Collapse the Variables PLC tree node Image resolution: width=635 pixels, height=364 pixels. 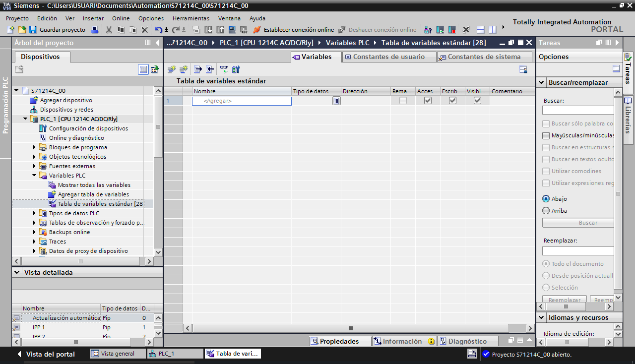[35, 176]
